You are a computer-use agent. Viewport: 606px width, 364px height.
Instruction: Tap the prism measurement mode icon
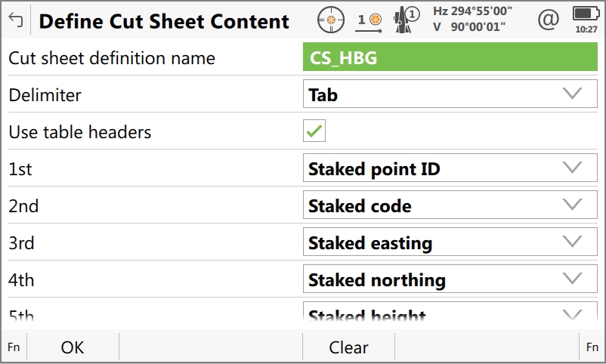[x=369, y=20]
